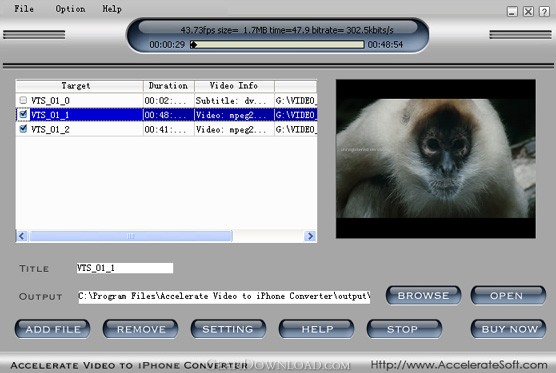Click the elapsed time 00:00:29
The height and width of the screenshot is (373, 556).
point(167,45)
